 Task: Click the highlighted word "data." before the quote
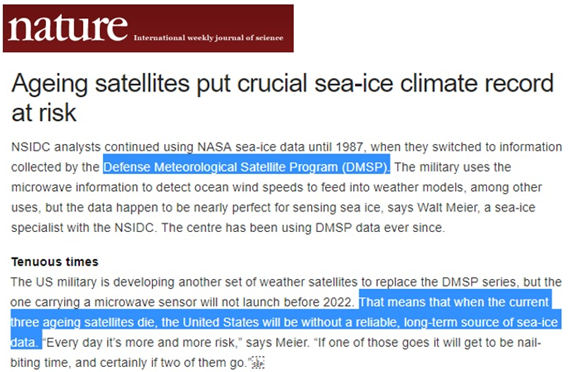[x=24, y=342]
